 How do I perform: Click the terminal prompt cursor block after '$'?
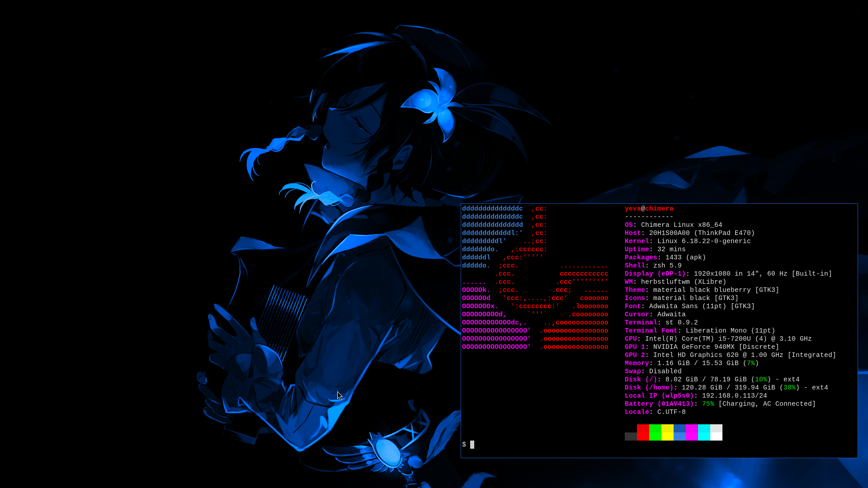coord(472,445)
